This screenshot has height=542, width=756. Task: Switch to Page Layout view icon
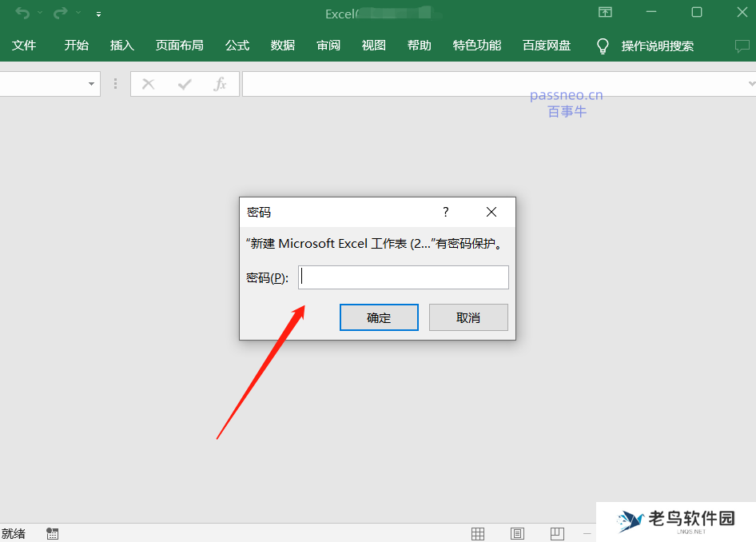(517, 533)
